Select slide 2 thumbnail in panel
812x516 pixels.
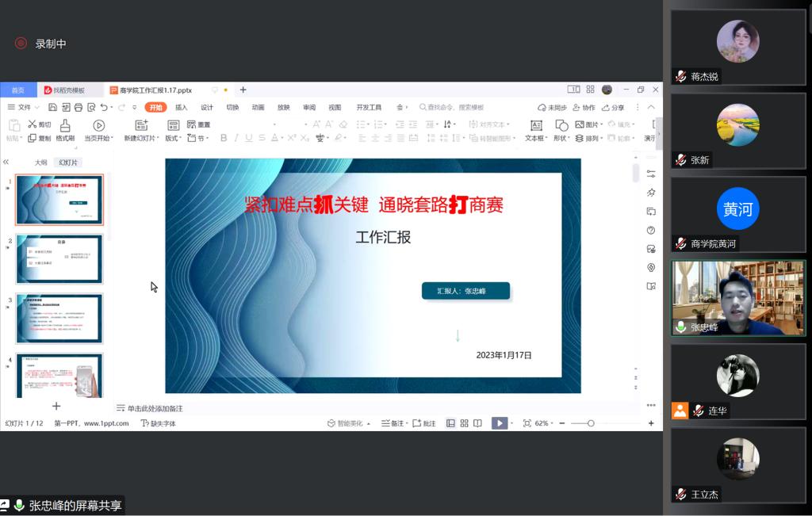tap(59, 258)
